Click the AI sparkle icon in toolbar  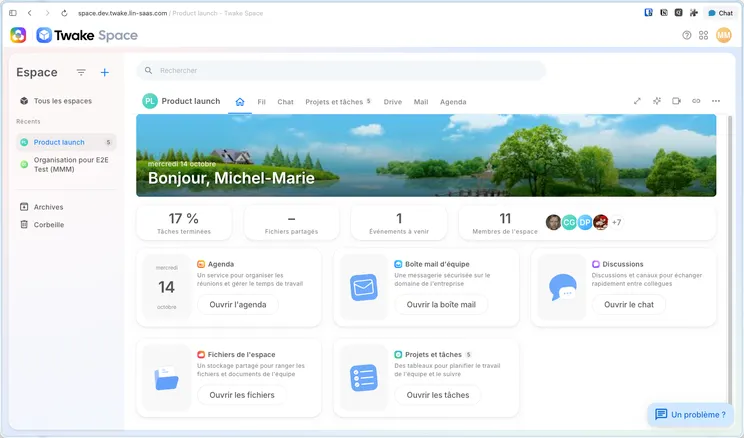coord(657,101)
